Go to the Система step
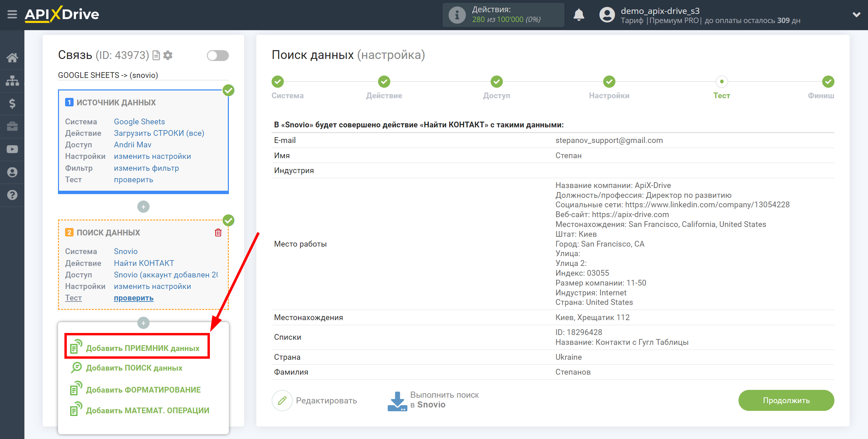868x439 pixels. (x=278, y=82)
